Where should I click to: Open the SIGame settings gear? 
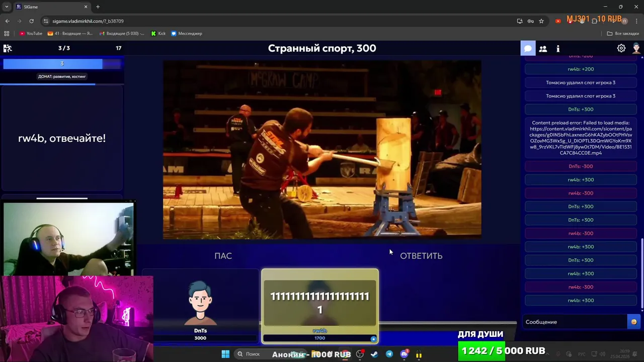(x=621, y=48)
